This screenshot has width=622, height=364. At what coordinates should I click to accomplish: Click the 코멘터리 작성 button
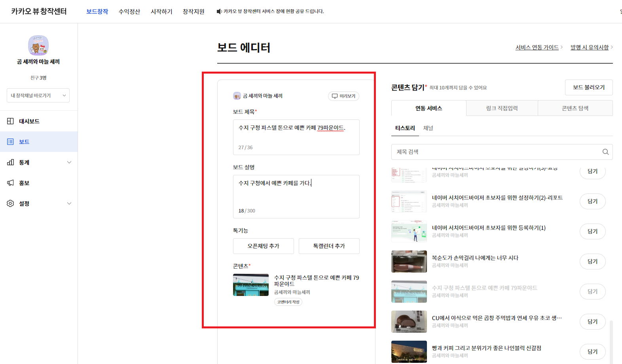tap(288, 302)
